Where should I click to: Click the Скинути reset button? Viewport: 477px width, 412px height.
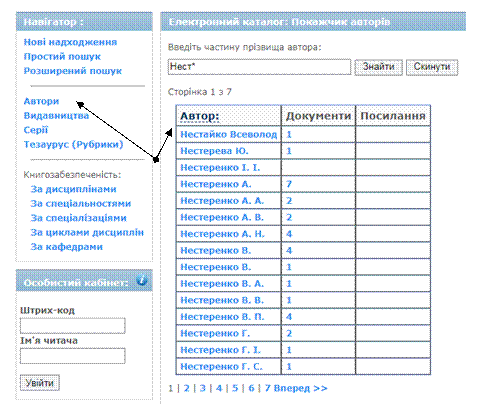[x=432, y=67]
